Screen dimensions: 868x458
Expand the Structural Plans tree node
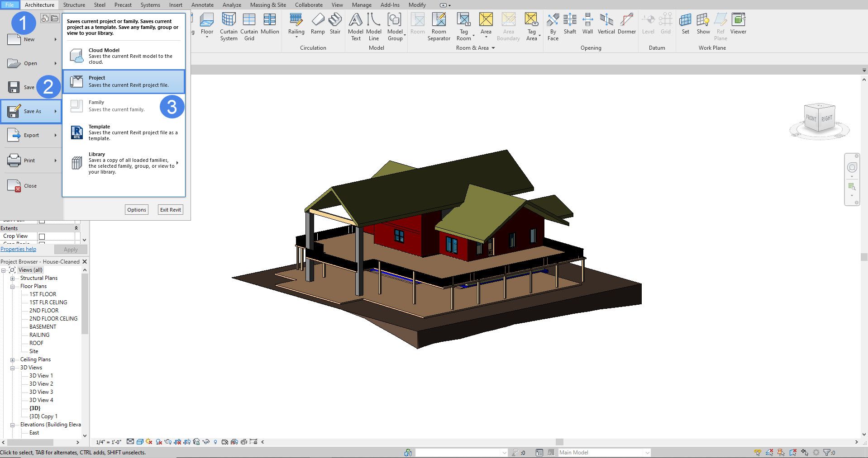click(13, 279)
